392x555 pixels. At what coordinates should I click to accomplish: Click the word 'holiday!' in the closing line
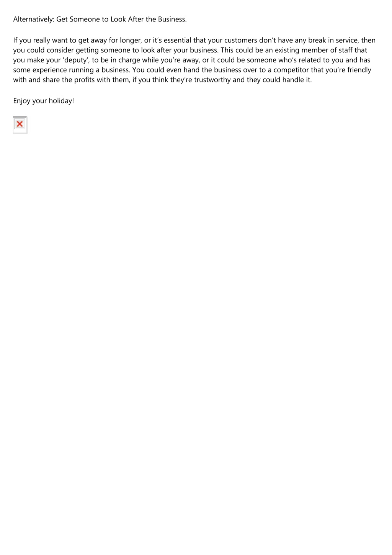(61, 101)
